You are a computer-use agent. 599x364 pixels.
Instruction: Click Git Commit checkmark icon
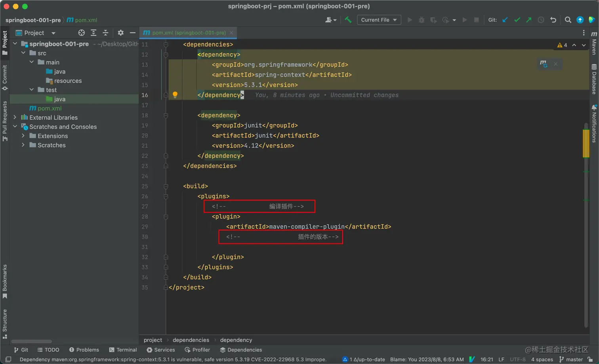(517, 20)
